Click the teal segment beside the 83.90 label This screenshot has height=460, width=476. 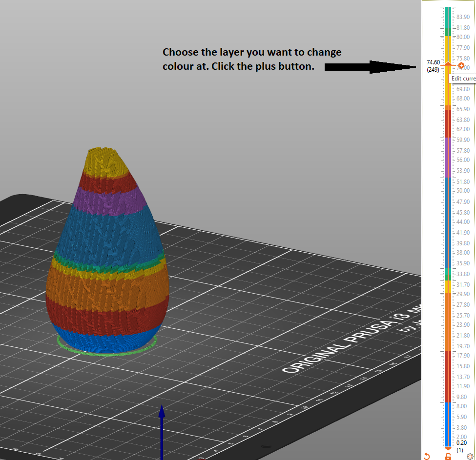[448, 18]
